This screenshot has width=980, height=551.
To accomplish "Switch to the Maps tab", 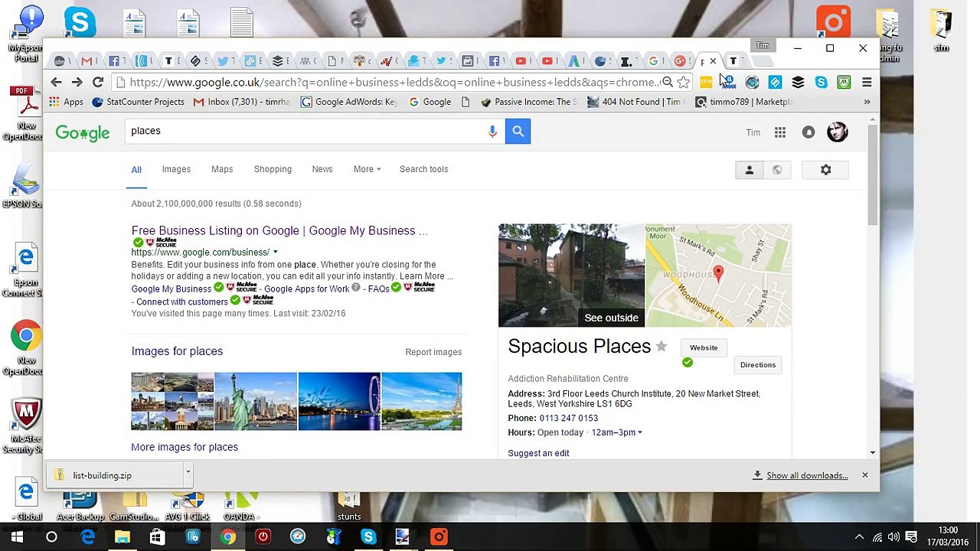I will click(x=222, y=169).
